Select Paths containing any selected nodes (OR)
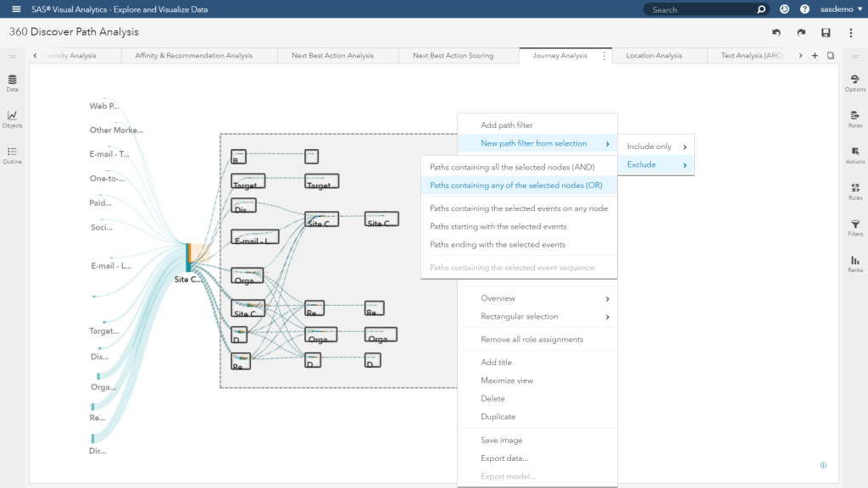Screen dimensions: 868x488 click(519, 186)
